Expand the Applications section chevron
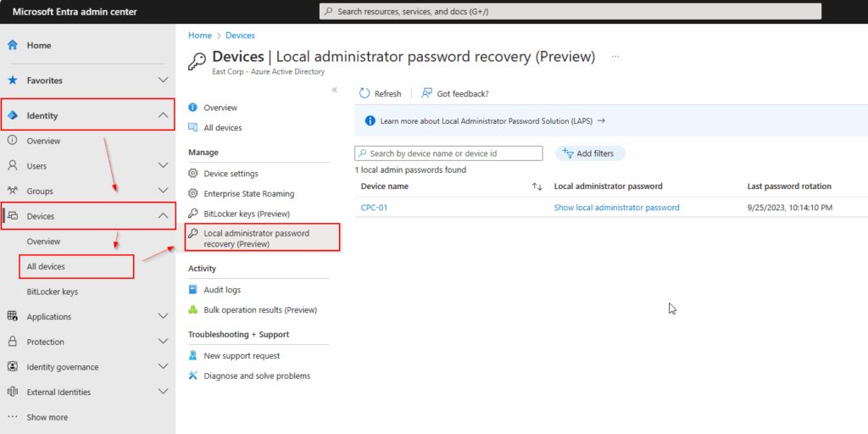The width and height of the screenshot is (868, 434). [163, 317]
